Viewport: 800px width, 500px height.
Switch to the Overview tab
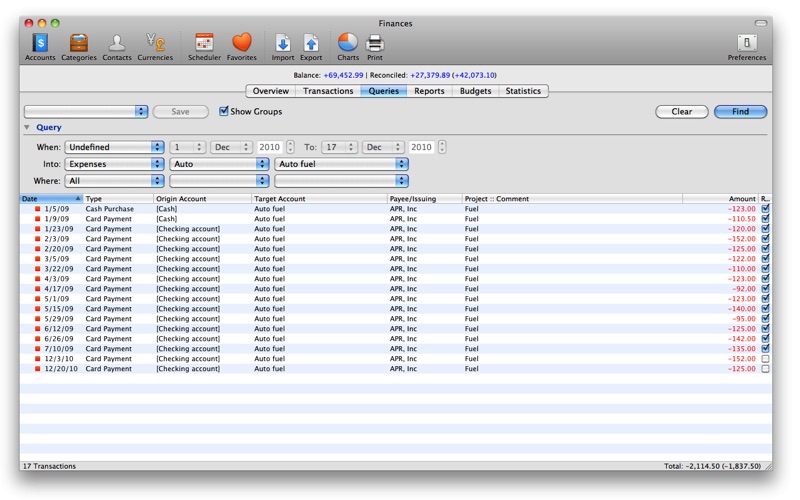point(270,91)
